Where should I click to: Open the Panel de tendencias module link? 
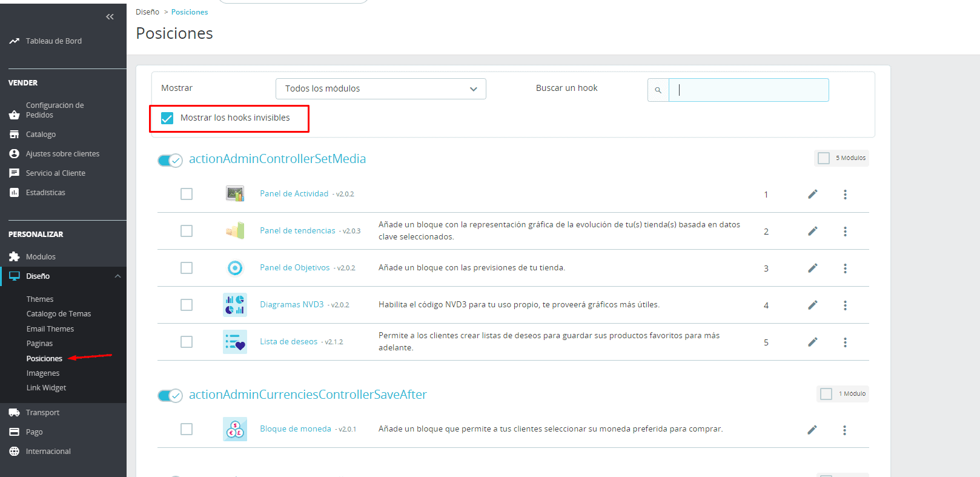point(297,231)
